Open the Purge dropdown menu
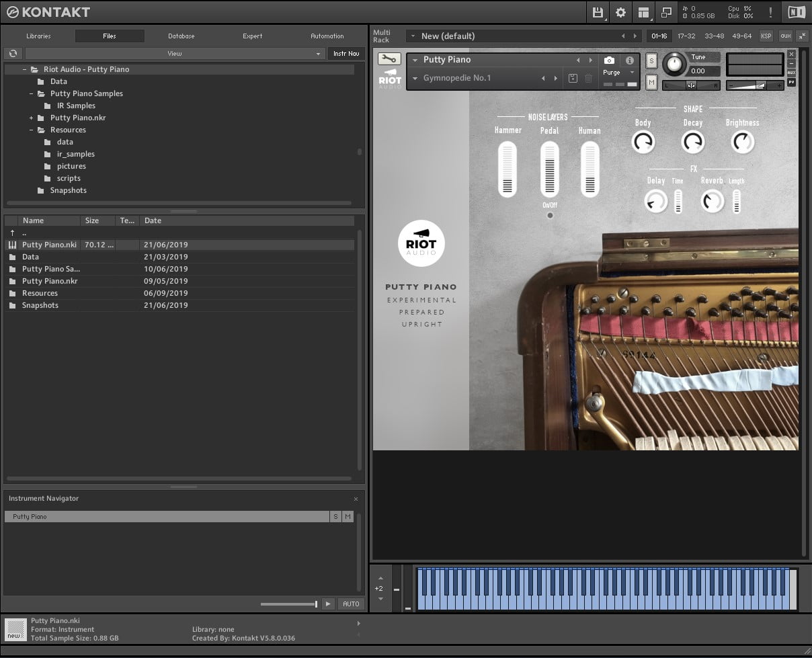Screen dimensions: 812x658 click(618, 73)
